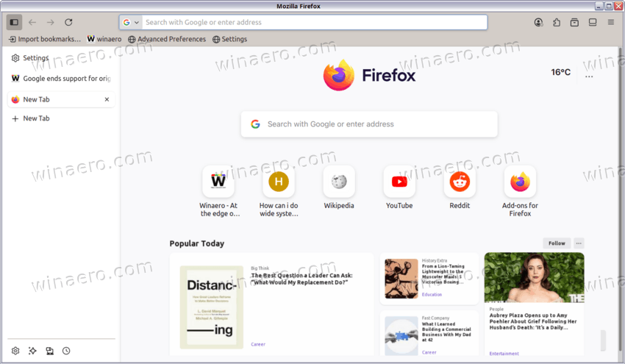Click the 16°C weather widget

point(560,72)
